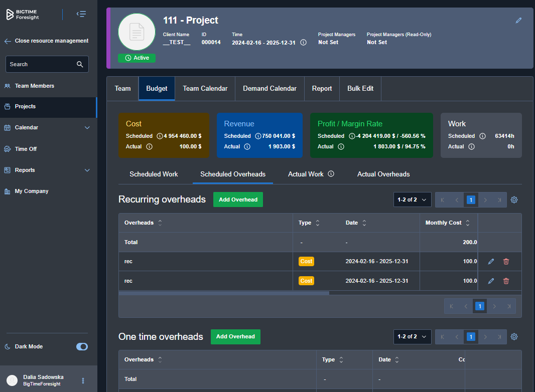Open Recurring overheads table settings gear
Image resolution: width=535 pixels, height=392 pixels.
coord(514,200)
